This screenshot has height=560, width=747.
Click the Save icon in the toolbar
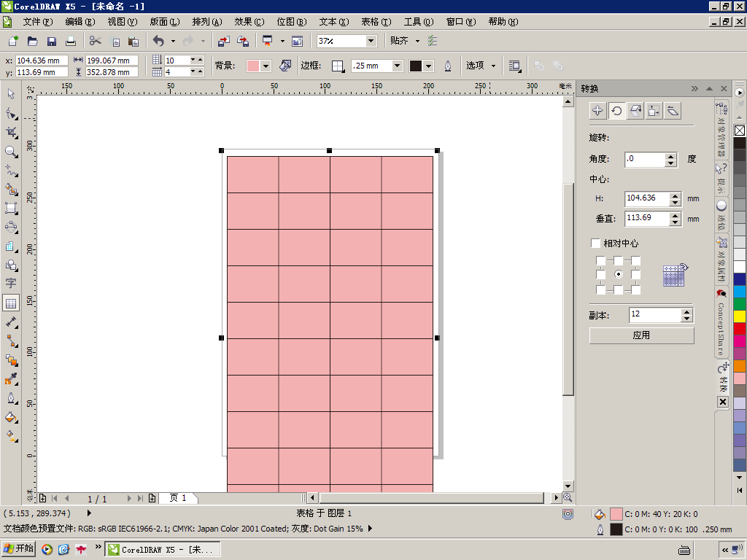click(52, 42)
